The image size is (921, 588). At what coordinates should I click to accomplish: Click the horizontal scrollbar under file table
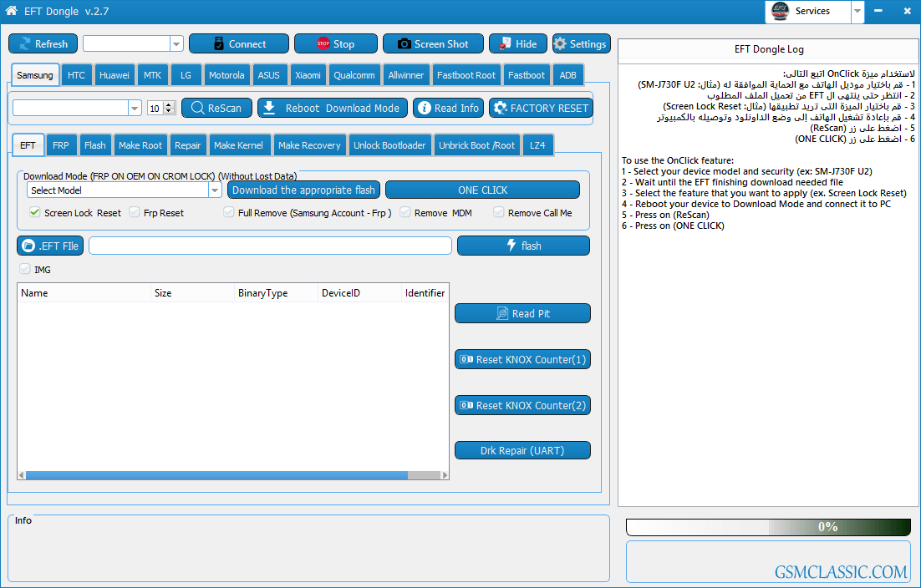(233, 475)
